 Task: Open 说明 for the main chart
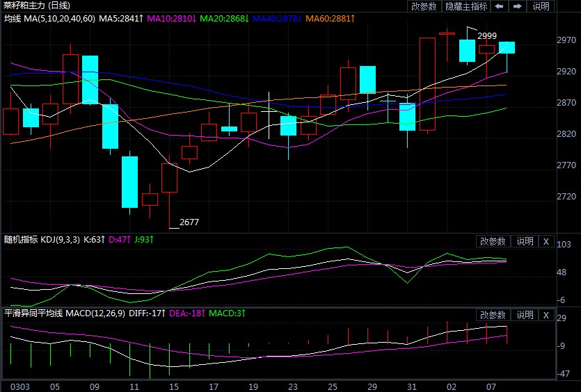(541, 6)
